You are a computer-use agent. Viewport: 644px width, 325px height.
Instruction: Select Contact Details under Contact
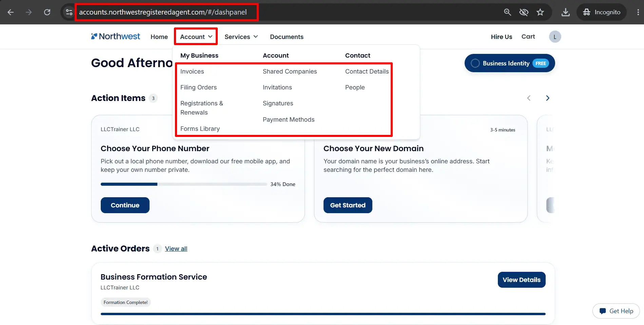(367, 71)
